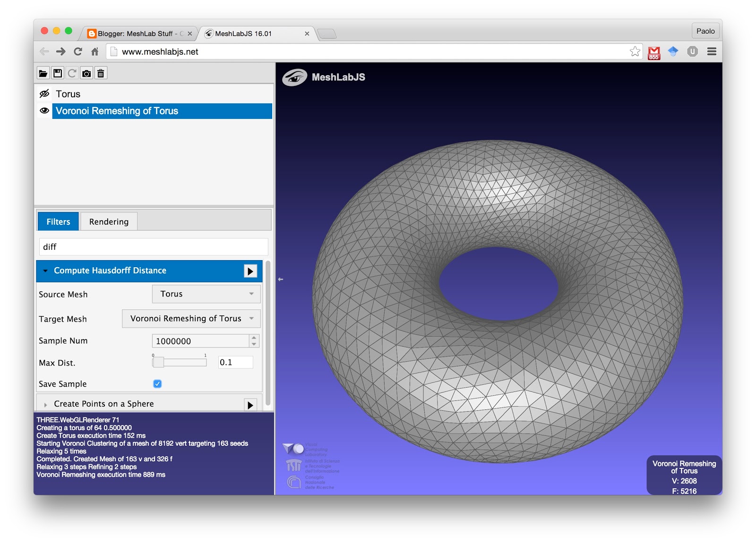Reload the mesh using the reload icon
The width and height of the screenshot is (756, 543).
pyautogui.click(x=72, y=73)
